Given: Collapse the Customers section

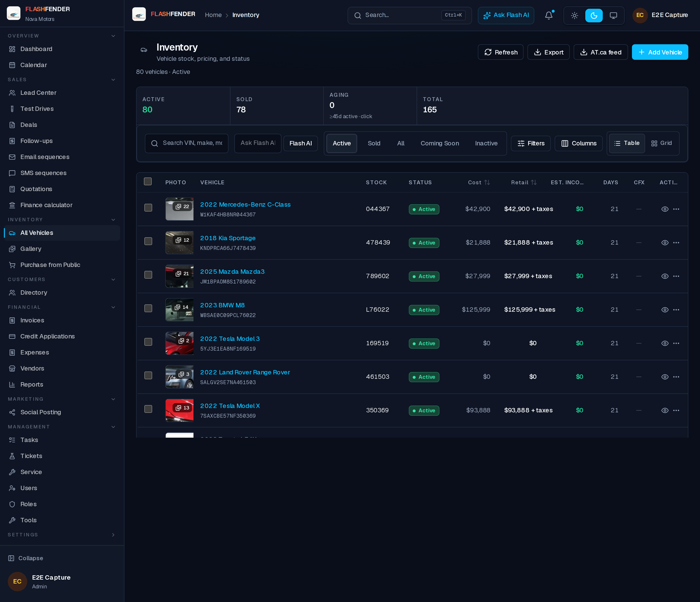Looking at the screenshot, I should [113, 280].
